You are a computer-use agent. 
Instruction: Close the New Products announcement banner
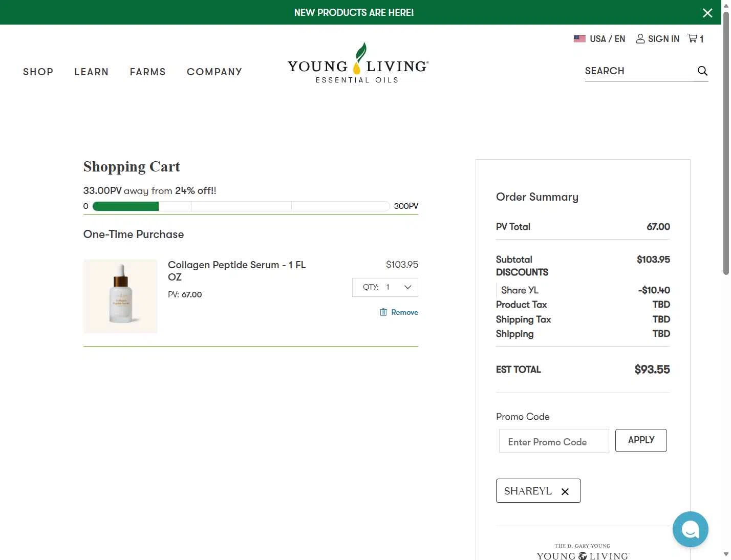[x=707, y=13]
